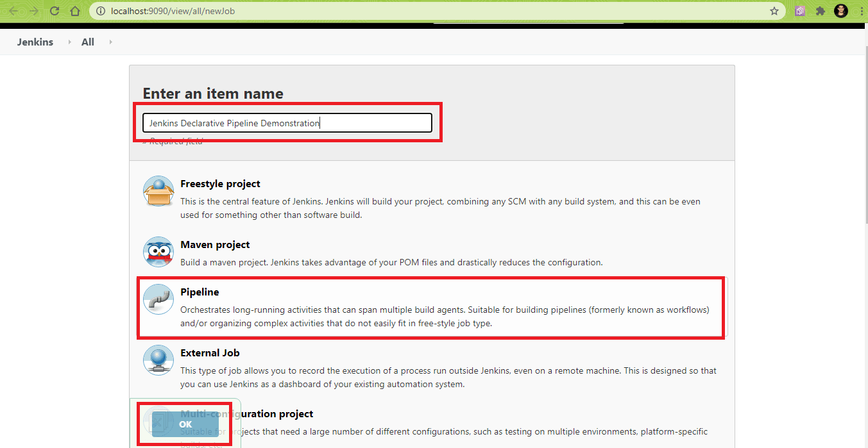
Task: Click the notes browser extension icon
Action: 800,11
